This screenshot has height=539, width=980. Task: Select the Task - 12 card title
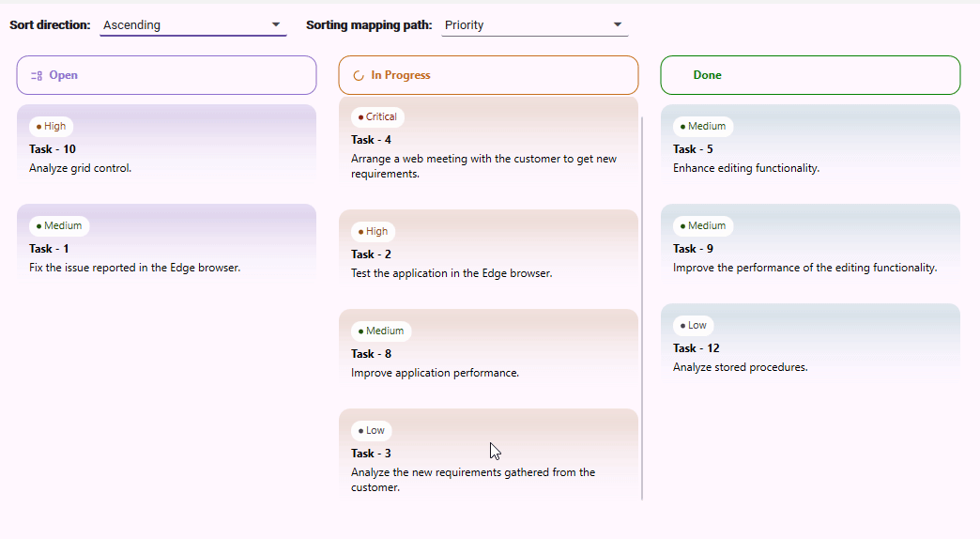tap(697, 348)
